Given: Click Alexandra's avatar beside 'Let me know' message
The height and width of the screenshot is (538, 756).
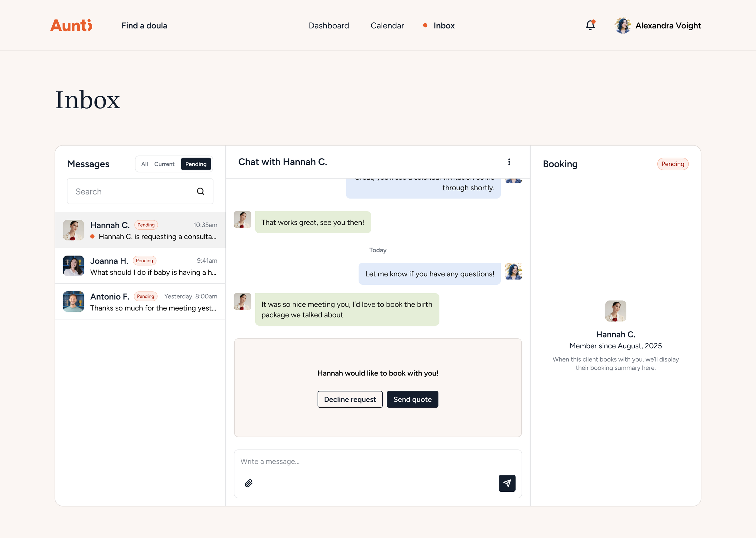Looking at the screenshot, I should (x=513, y=271).
